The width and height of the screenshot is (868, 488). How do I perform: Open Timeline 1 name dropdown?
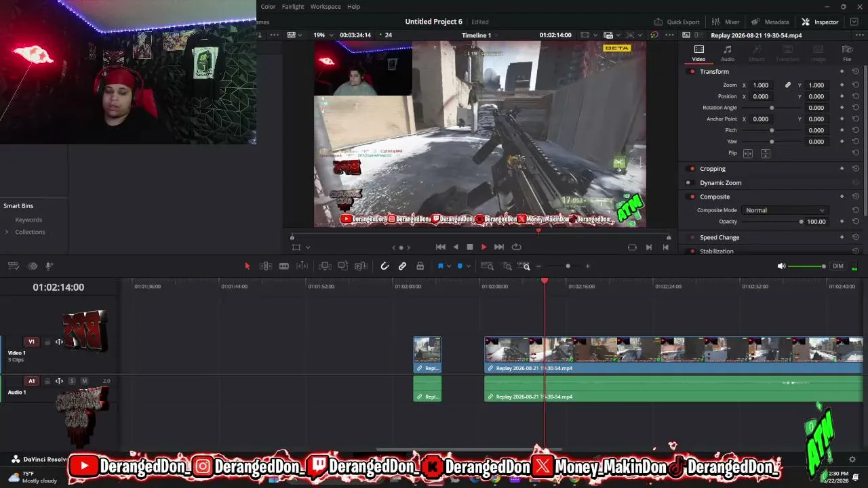(479, 35)
